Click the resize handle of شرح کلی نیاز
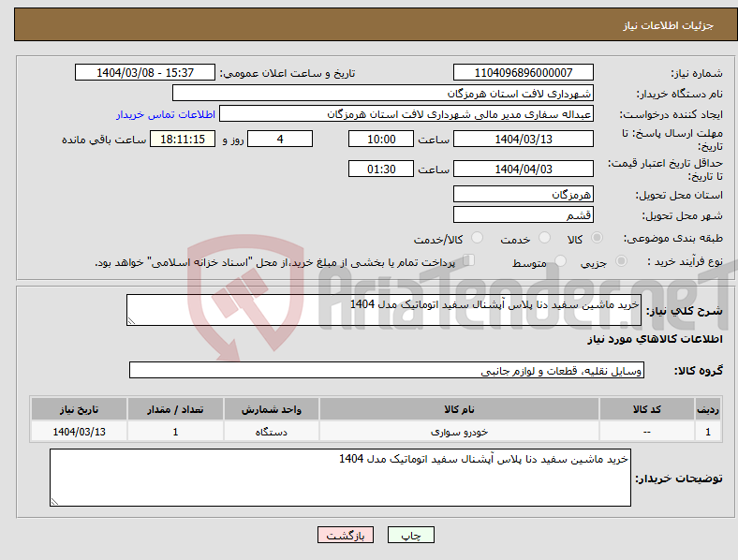The width and height of the screenshot is (738, 560). 131,321
